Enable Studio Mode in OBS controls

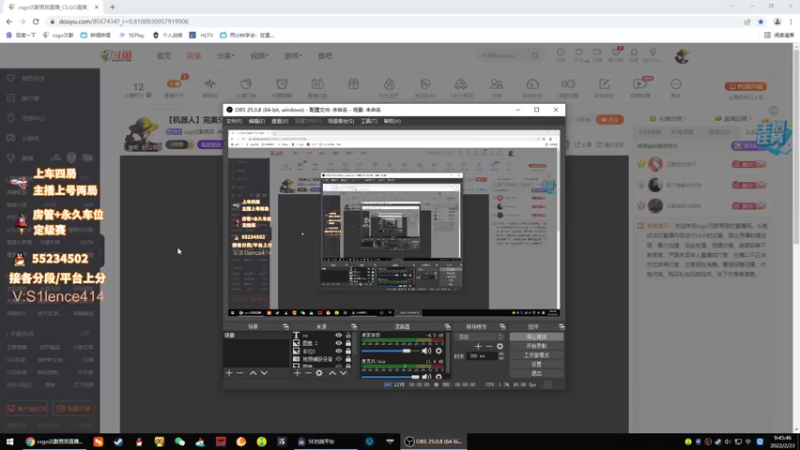536,355
